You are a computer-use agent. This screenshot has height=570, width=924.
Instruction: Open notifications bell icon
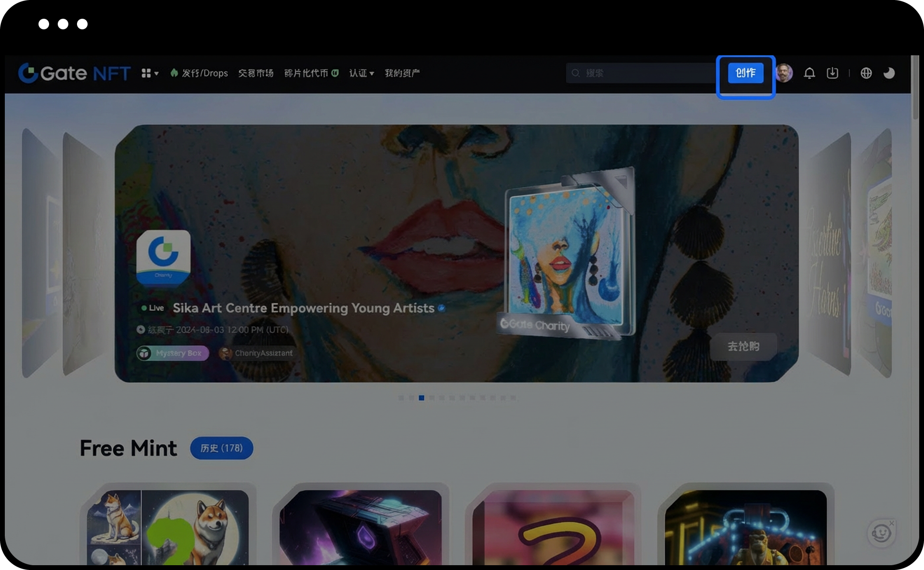[x=809, y=73]
